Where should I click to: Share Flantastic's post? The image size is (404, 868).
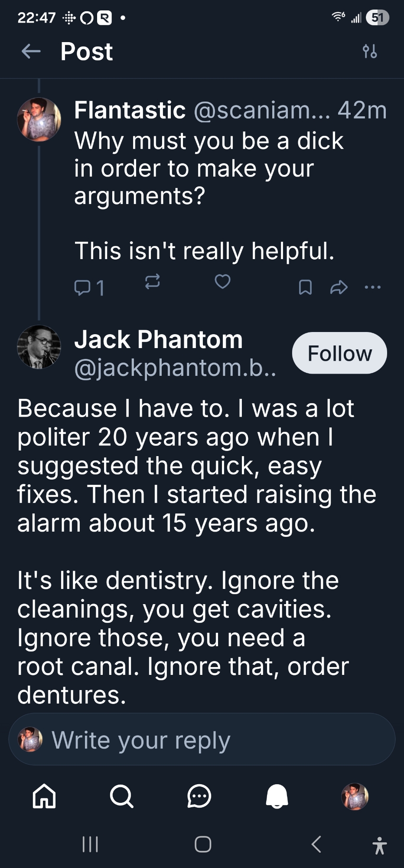tap(339, 287)
